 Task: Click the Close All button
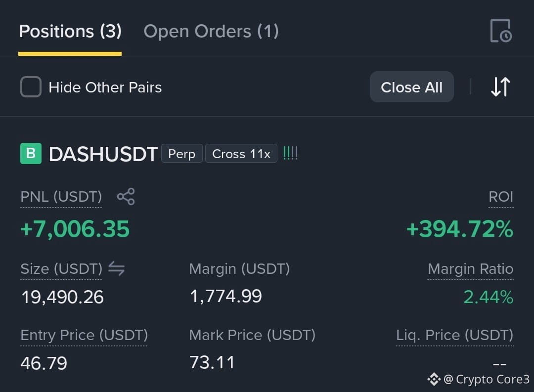(412, 87)
